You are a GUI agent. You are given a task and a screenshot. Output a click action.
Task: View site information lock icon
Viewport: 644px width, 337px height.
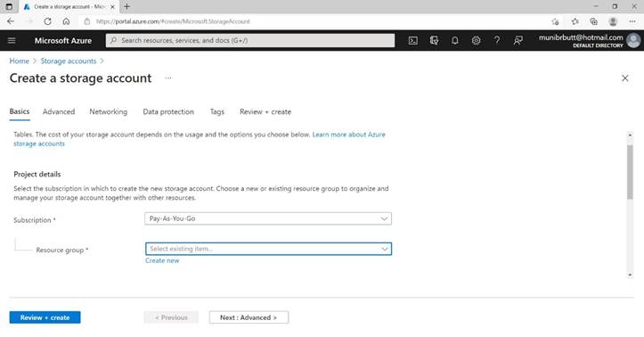click(x=87, y=21)
